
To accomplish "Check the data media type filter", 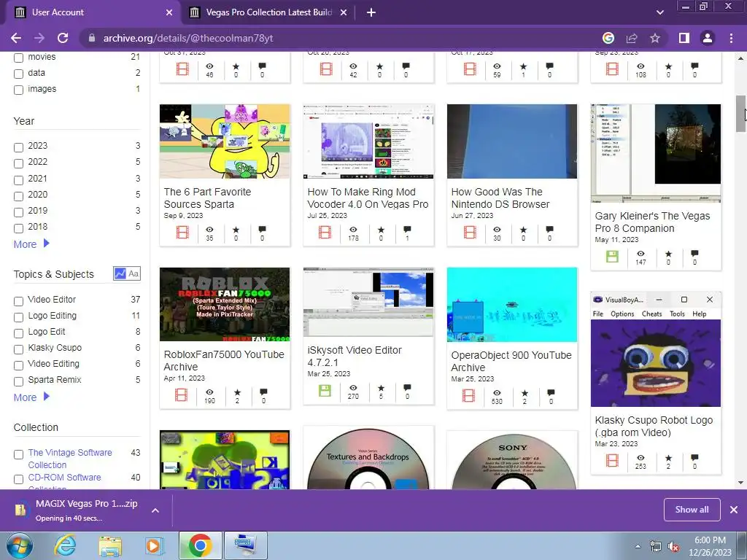I will tap(18, 74).
